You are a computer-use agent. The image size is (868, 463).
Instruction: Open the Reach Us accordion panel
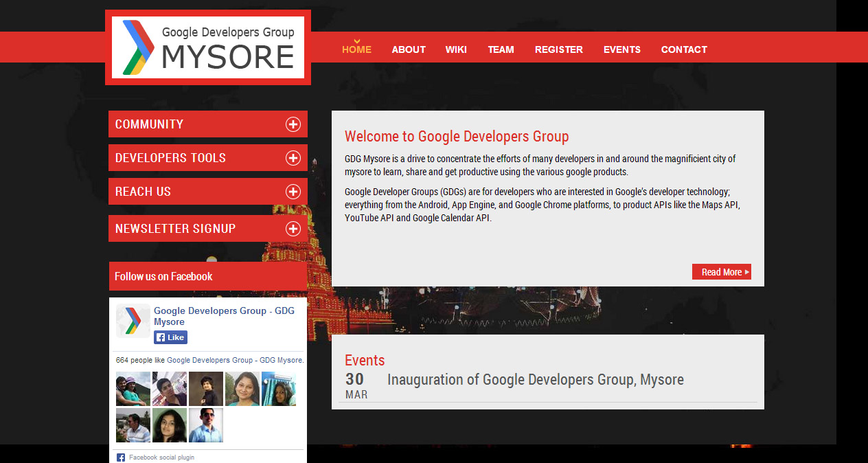click(207, 192)
